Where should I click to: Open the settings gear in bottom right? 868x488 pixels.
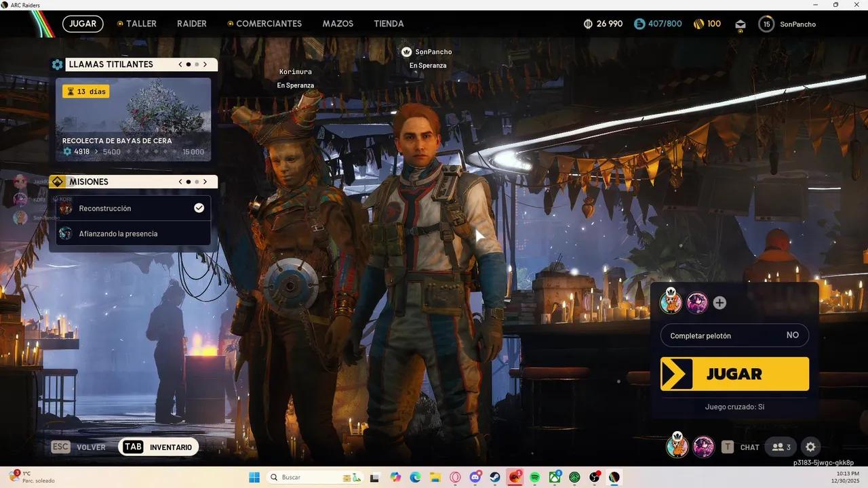[x=810, y=447]
